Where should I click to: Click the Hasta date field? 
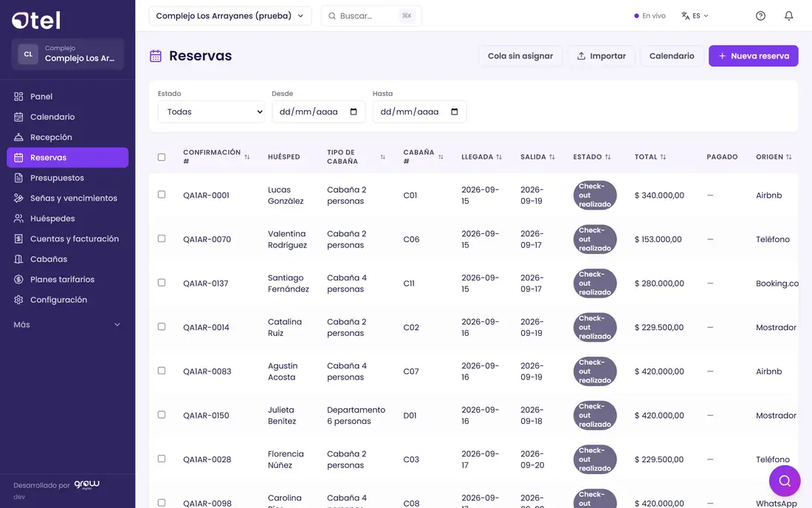[x=419, y=111]
